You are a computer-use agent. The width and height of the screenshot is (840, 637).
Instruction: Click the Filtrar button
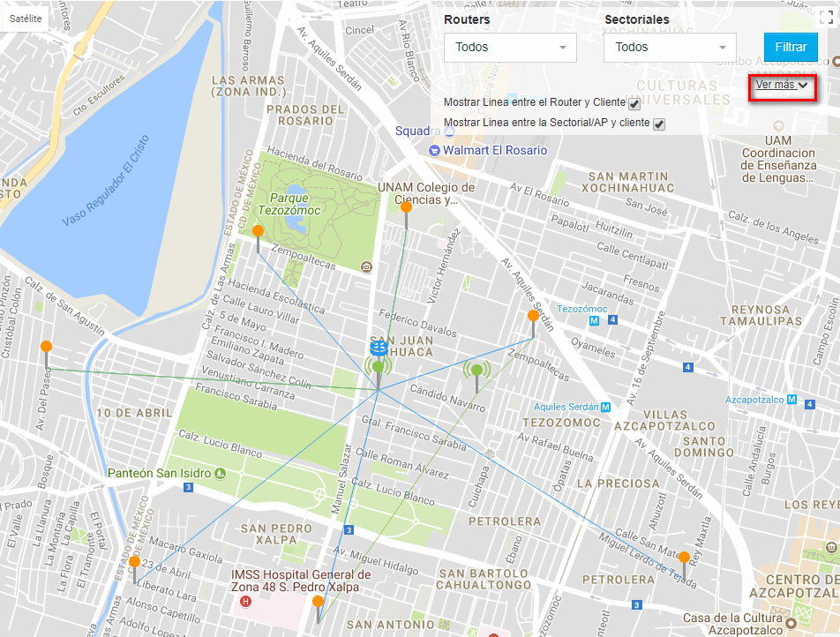coord(791,47)
